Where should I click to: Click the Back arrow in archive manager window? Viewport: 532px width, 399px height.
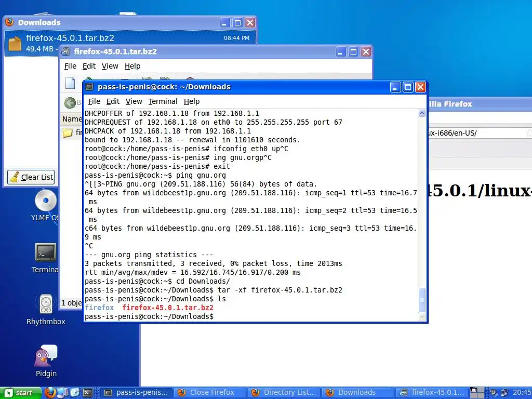point(70,103)
